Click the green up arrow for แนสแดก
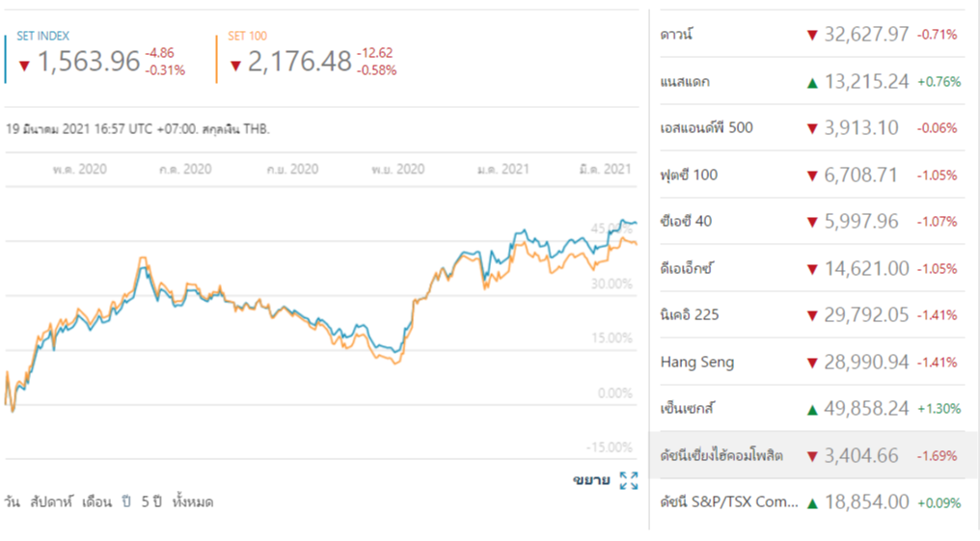 (812, 83)
